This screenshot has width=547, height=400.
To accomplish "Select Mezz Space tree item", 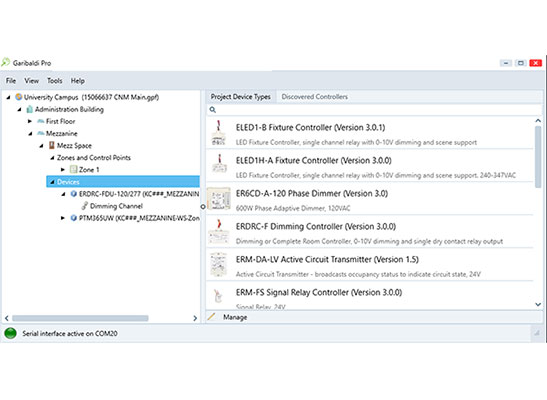I will point(74,146).
